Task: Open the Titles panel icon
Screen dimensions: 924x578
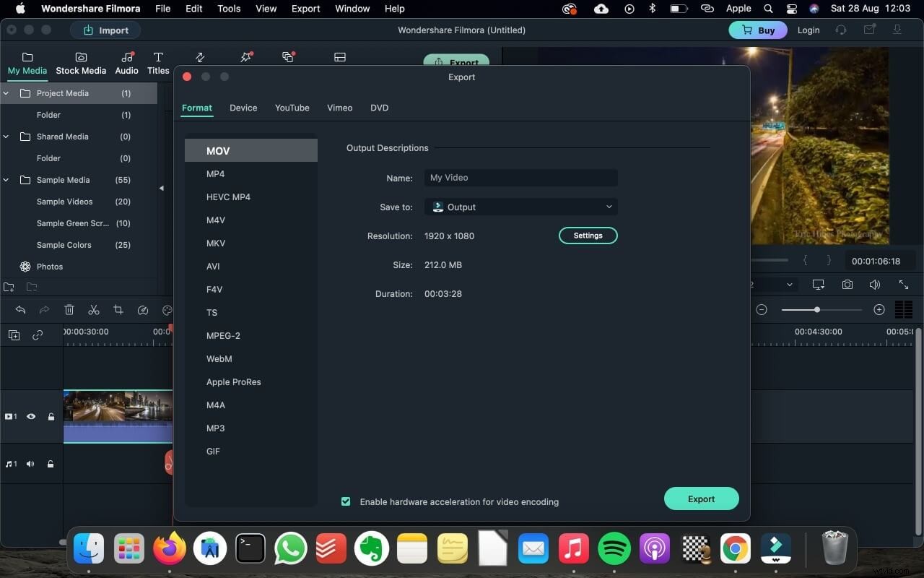Action: click(158, 61)
